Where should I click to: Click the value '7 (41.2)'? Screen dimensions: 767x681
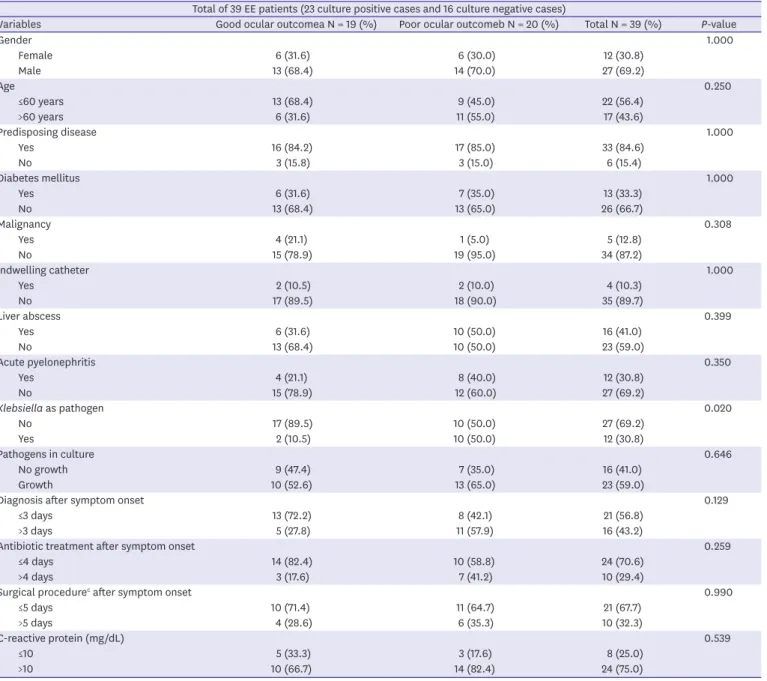tap(475, 576)
